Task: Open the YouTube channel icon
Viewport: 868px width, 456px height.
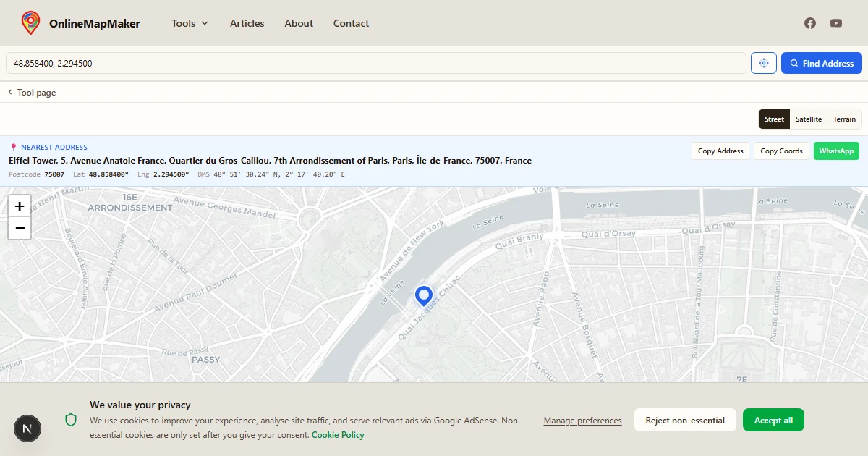Action: point(836,23)
